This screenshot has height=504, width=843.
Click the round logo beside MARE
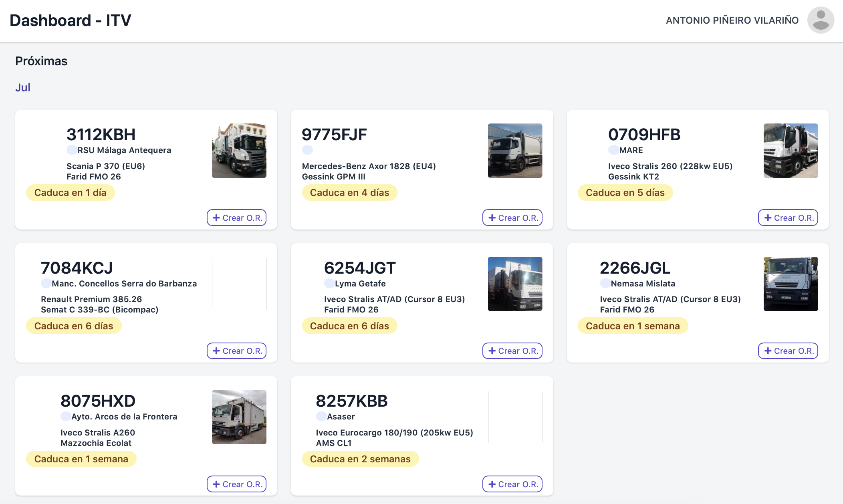point(613,150)
